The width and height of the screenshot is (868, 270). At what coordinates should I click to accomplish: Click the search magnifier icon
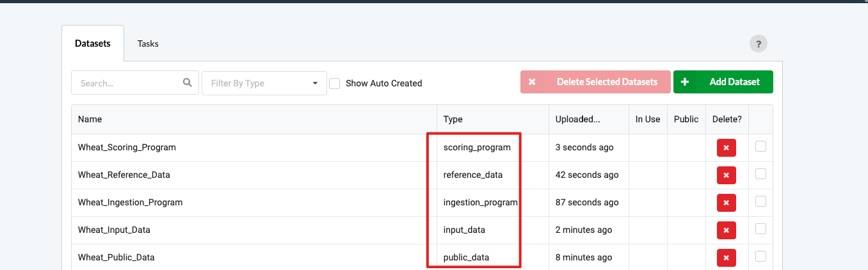click(188, 83)
